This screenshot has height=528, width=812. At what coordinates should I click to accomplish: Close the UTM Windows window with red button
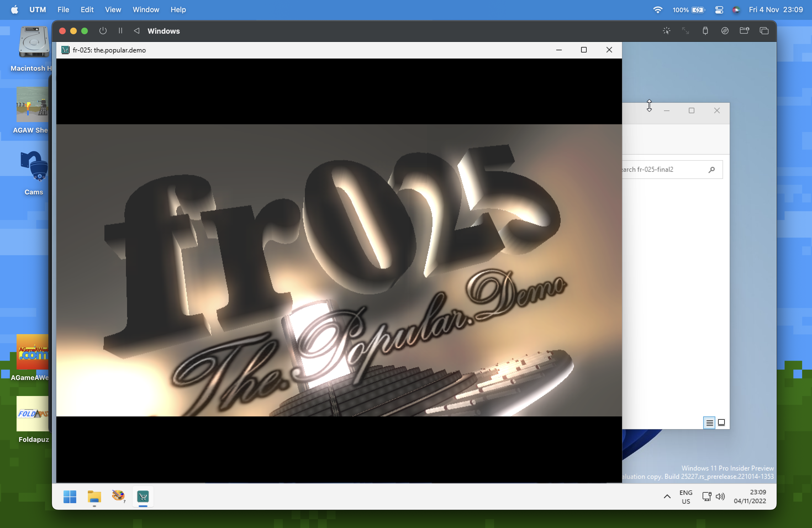(x=62, y=31)
